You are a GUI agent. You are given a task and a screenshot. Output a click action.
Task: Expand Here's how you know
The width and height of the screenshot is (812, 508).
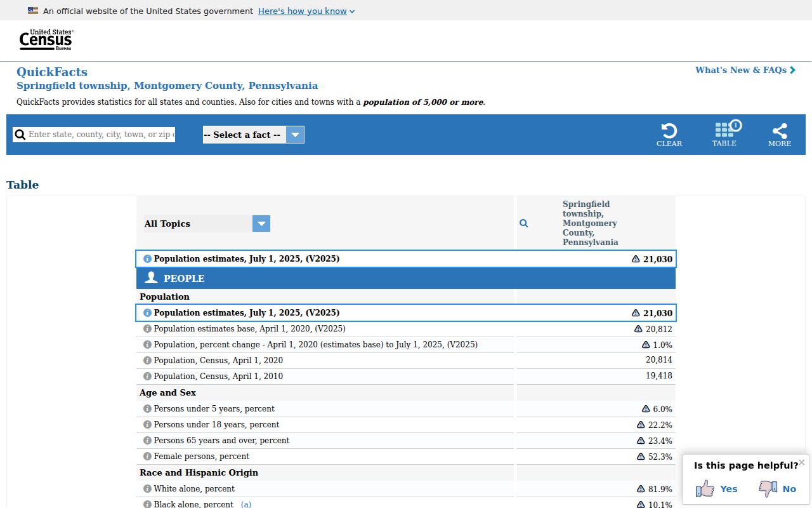306,11
